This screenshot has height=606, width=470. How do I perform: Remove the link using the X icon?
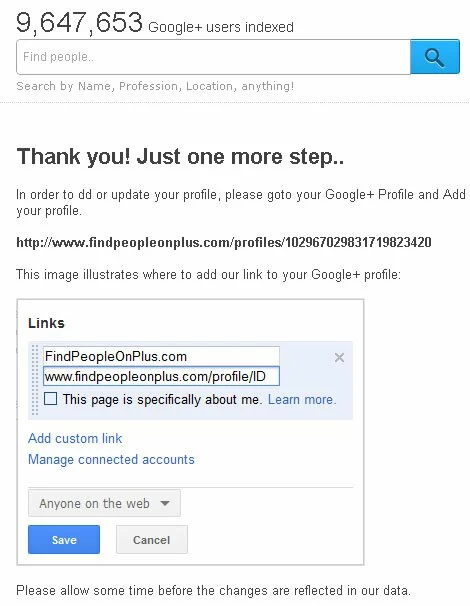pos(339,357)
